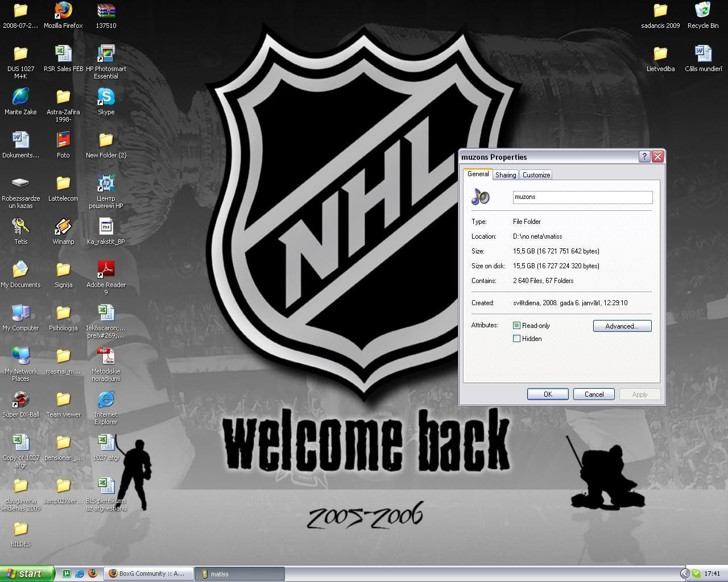Screen dimensions: 728x582
Task: Select the Mozilla Firefox desktop shortcut
Action: tap(63, 15)
